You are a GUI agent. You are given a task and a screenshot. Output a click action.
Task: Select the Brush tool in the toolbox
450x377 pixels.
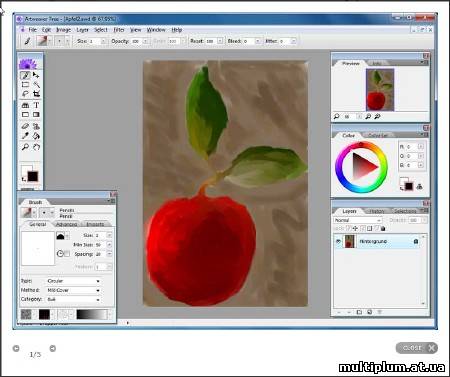point(25,75)
